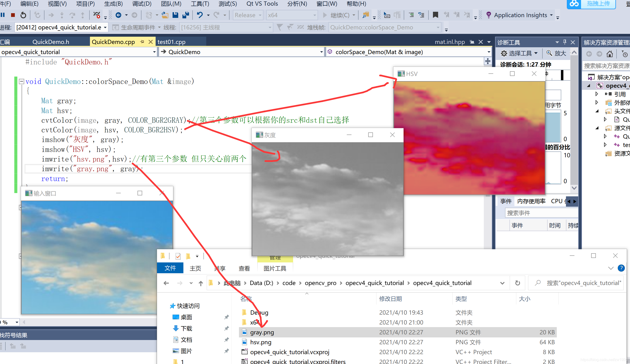Collapse the colorSpace_Demo function outline
Image resolution: width=630 pixels, height=364 pixels.
pos(21,81)
